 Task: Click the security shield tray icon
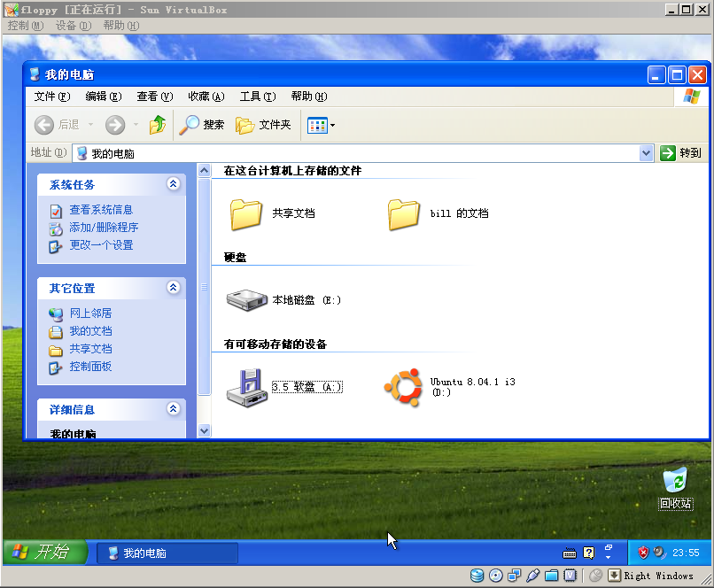tap(643, 553)
